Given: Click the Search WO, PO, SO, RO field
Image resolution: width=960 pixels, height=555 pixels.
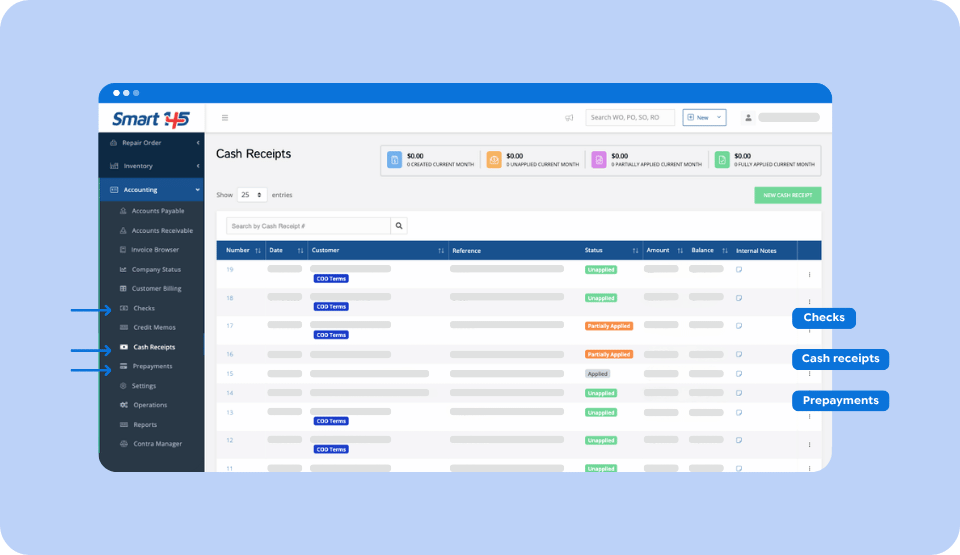Looking at the screenshot, I should (x=630, y=118).
